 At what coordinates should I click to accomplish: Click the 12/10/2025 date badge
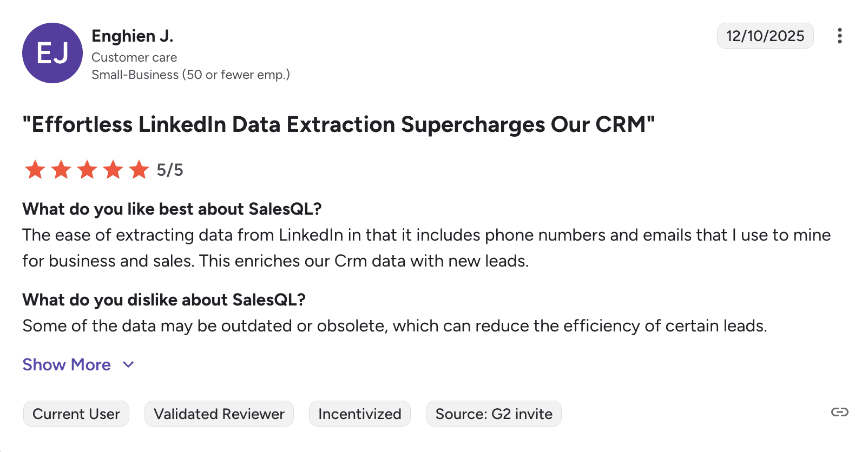pos(765,36)
